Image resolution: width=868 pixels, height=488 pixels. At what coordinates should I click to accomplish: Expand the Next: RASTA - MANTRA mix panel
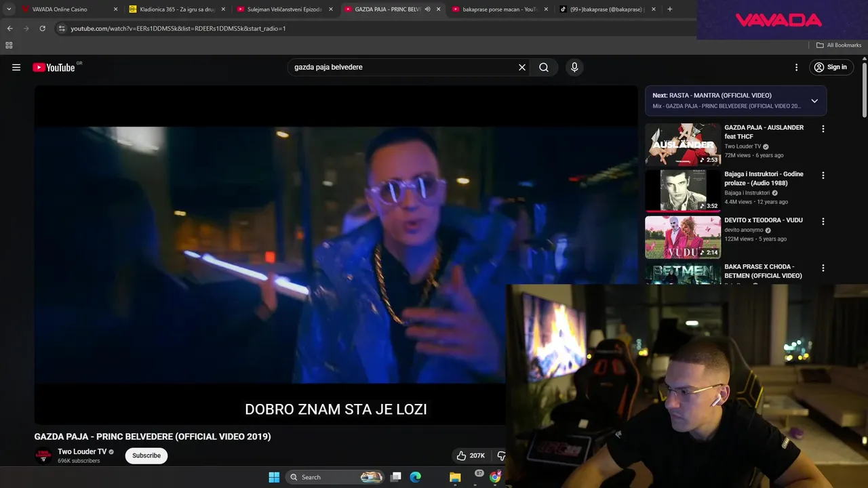click(x=814, y=101)
